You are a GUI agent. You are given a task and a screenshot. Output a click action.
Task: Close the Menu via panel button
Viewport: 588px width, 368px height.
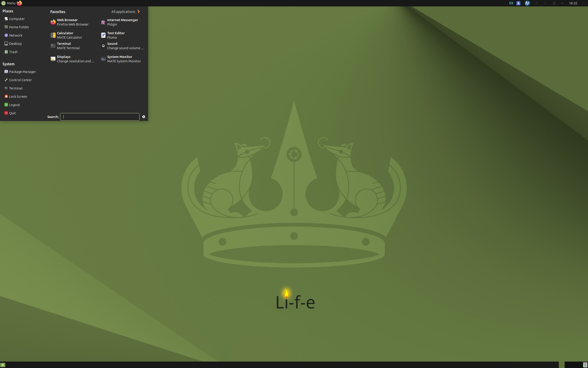coord(8,3)
